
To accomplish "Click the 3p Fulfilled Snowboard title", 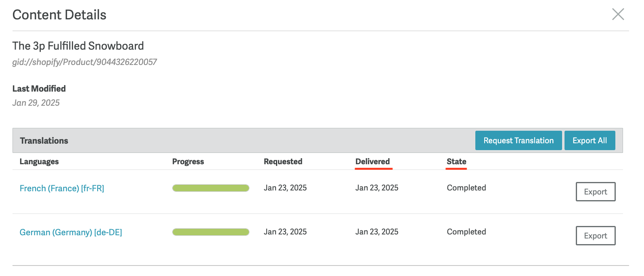I will 78,46.
